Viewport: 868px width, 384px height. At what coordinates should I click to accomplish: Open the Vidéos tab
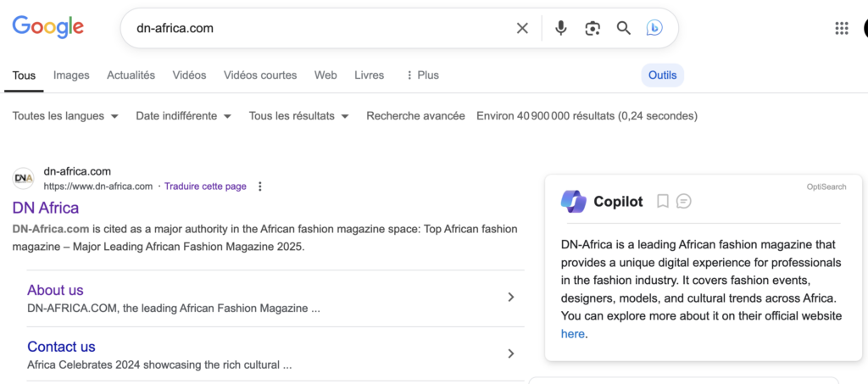189,75
